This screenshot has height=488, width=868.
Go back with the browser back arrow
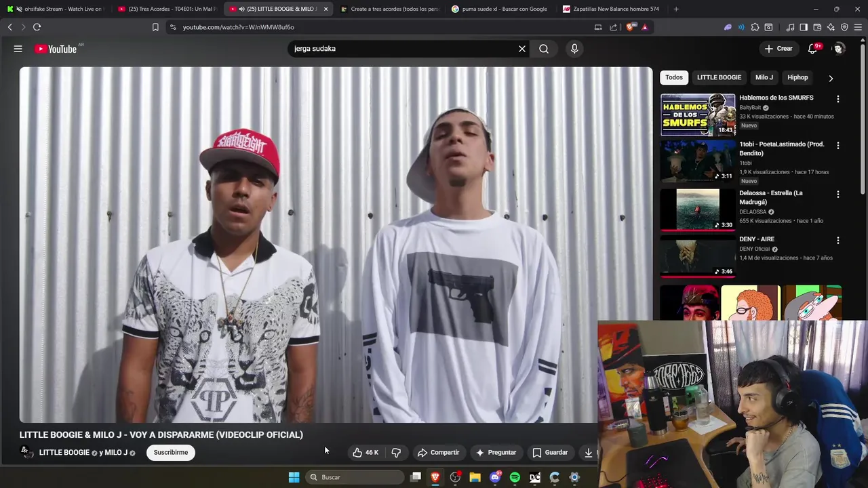click(x=9, y=27)
